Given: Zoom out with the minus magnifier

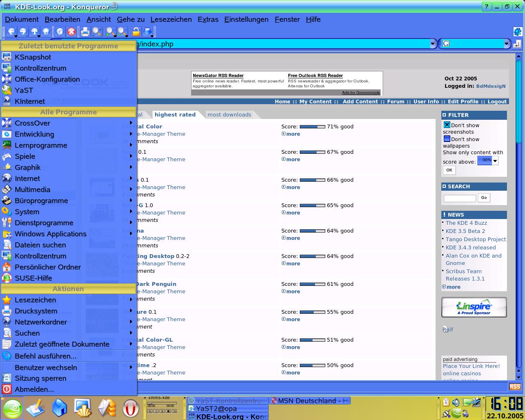Looking at the screenshot, I should click(122, 32).
